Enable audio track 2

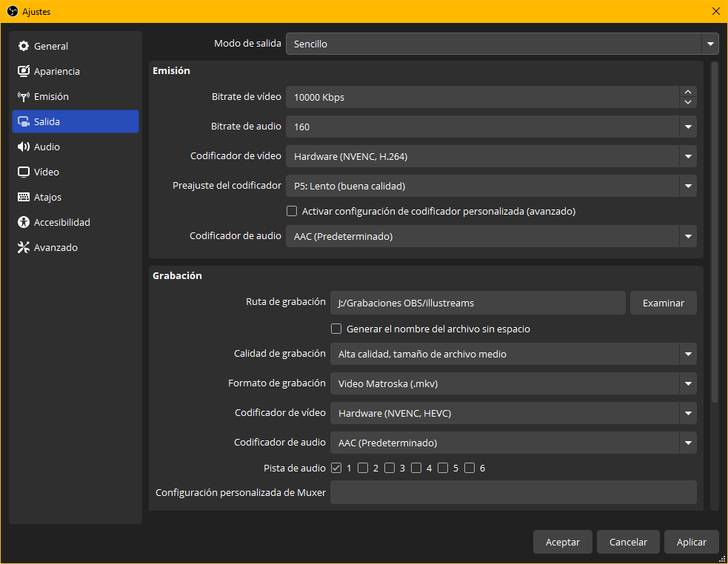tap(363, 468)
